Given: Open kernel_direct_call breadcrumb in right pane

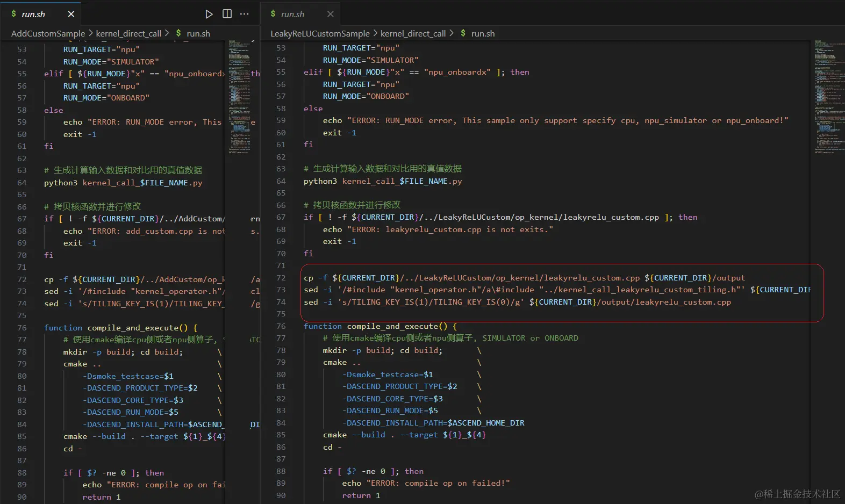Looking at the screenshot, I should 413,33.
